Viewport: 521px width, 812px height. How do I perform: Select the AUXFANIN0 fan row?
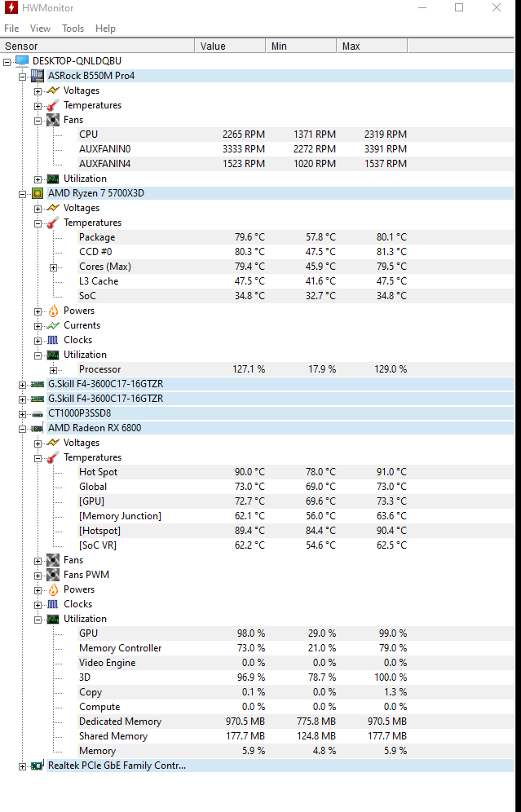point(242,149)
